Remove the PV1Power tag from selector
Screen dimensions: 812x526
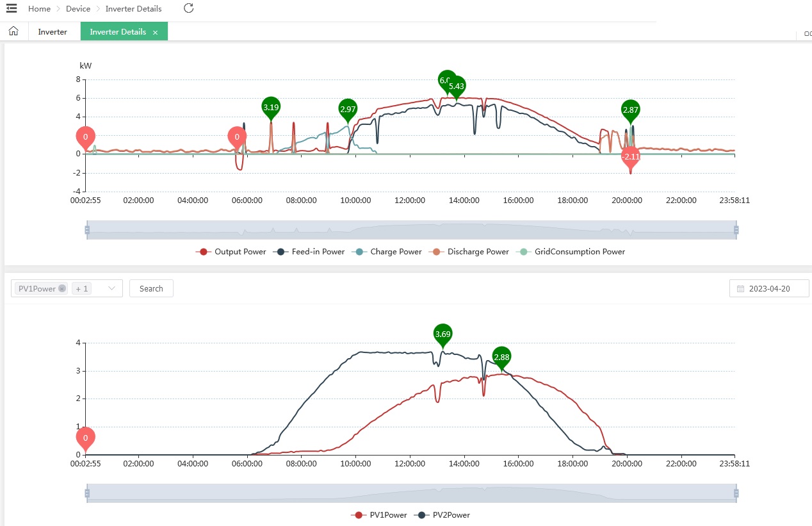(x=62, y=289)
